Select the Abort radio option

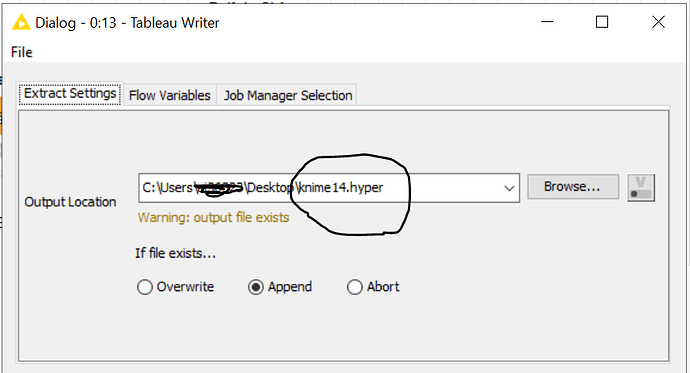pos(373,287)
